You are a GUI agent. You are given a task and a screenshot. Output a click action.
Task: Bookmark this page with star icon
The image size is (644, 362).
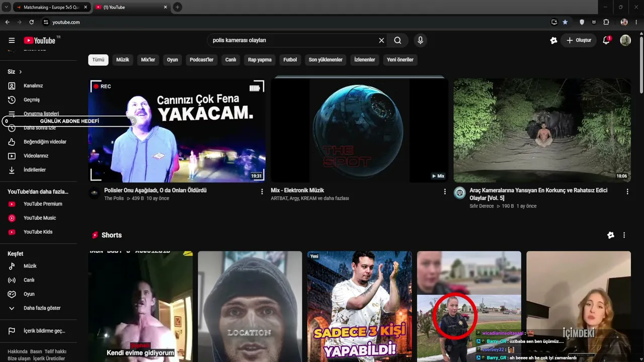[565, 22]
